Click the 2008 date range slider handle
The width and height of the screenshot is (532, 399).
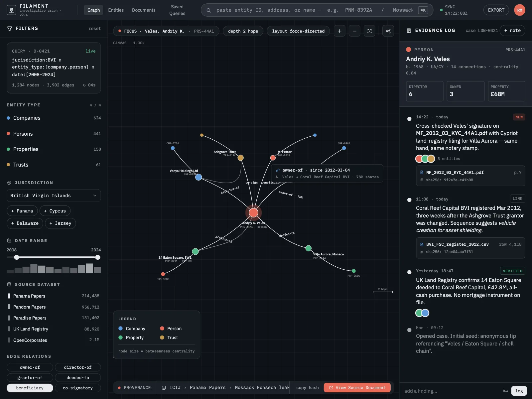click(17, 257)
